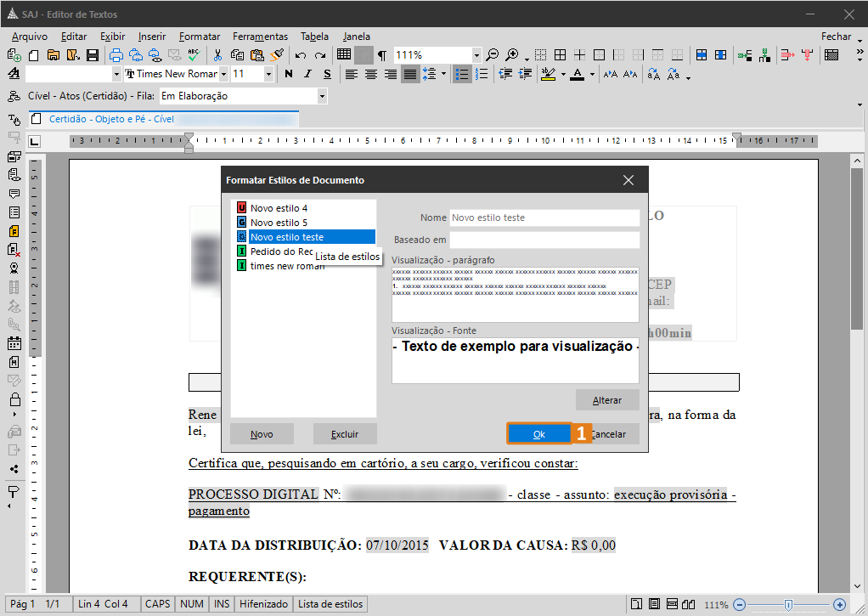This screenshot has height=616, width=868.
Task: Click the zoom out magnifier icon
Action: pyautogui.click(x=492, y=55)
